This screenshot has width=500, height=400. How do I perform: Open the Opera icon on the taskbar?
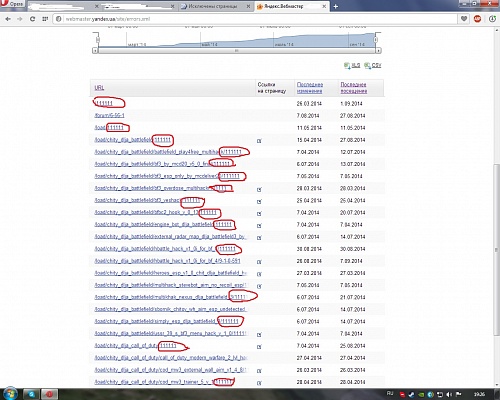pyautogui.click(x=49, y=394)
